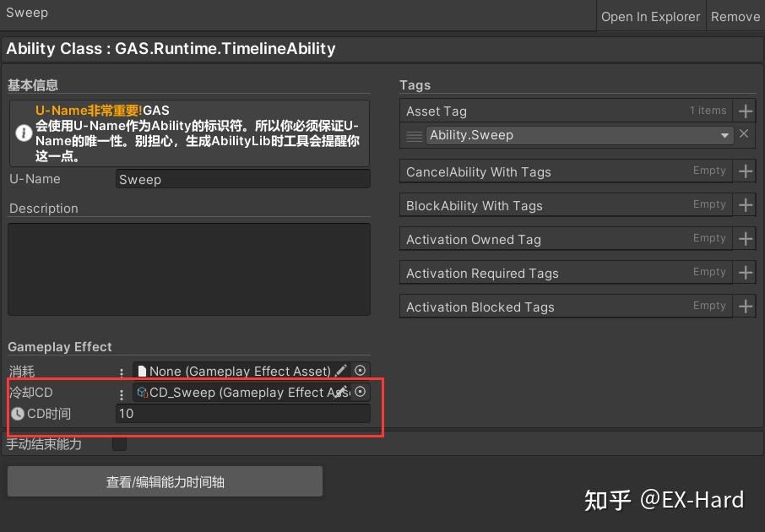Click the context menu dots beside 冷却CD
The height and width of the screenshot is (532, 765).
coord(122,393)
